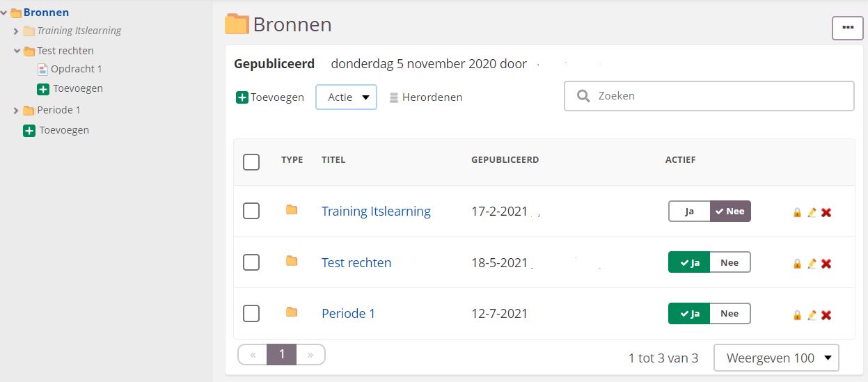The width and height of the screenshot is (868, 382).
Task: Check the box next to Test rechten
Action: click(251, 262)
